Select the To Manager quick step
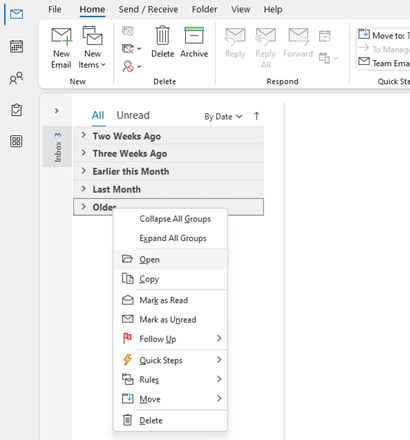This screenshot has height=440, width=410. coord(384,49)
